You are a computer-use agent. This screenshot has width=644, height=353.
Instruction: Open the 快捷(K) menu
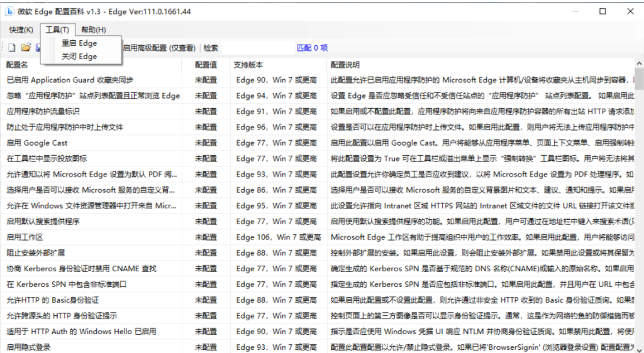pyautogui.click(x=21, y=30)
